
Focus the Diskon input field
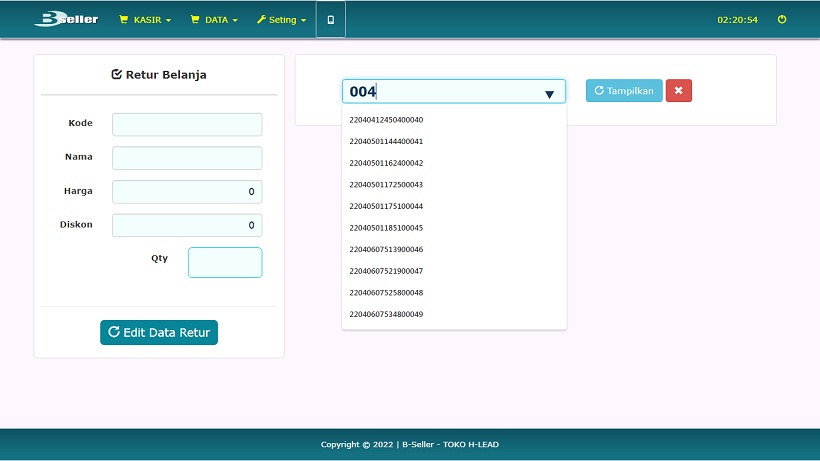pyautogui.click(x=187, y=226)
